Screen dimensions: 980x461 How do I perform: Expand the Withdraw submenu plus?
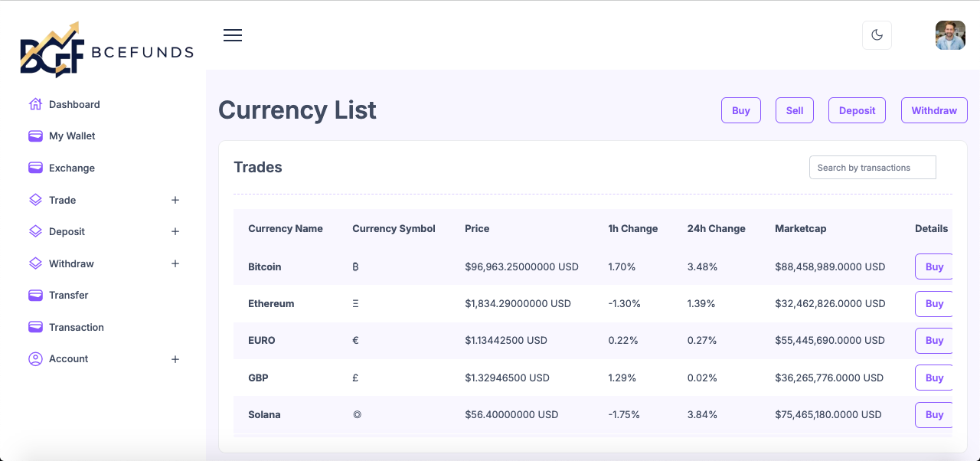point(175,263)
